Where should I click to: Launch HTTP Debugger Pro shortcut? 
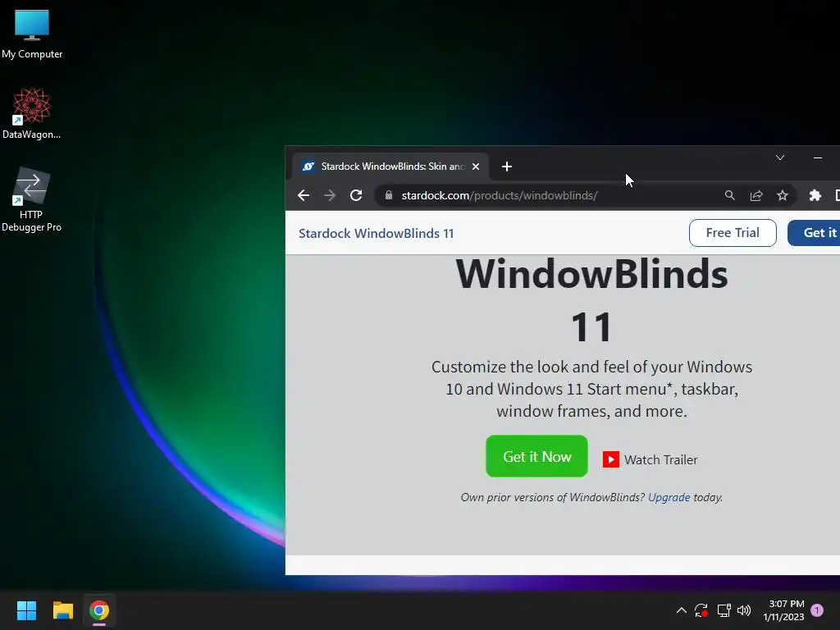point(32,199)
